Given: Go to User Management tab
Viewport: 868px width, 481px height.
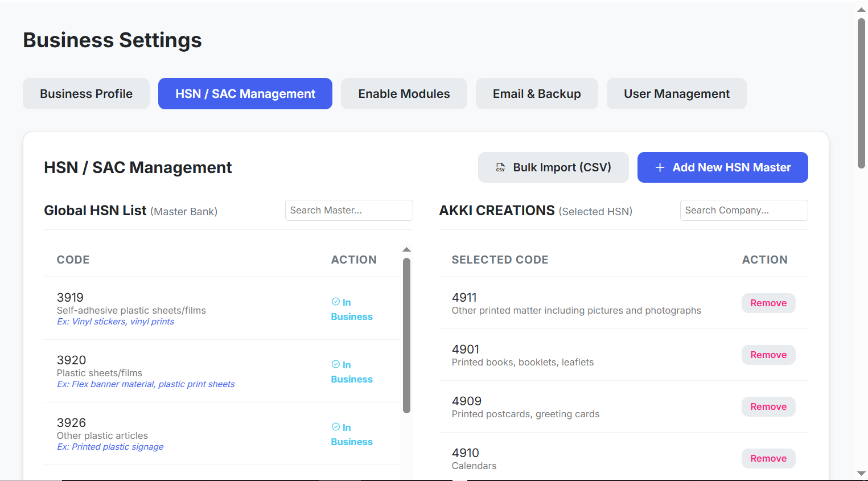Looking at the screenshot, I should 676,94.
